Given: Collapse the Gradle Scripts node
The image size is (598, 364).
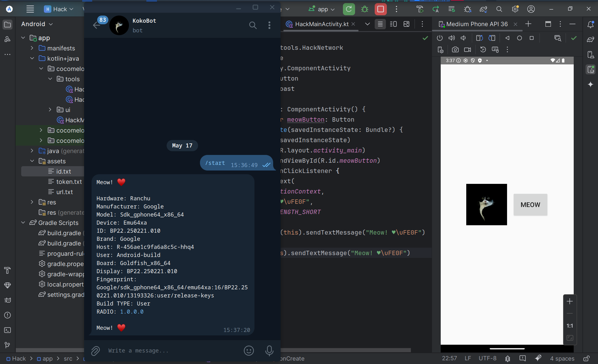Looking at the screenshot, I should click(23, 222).
